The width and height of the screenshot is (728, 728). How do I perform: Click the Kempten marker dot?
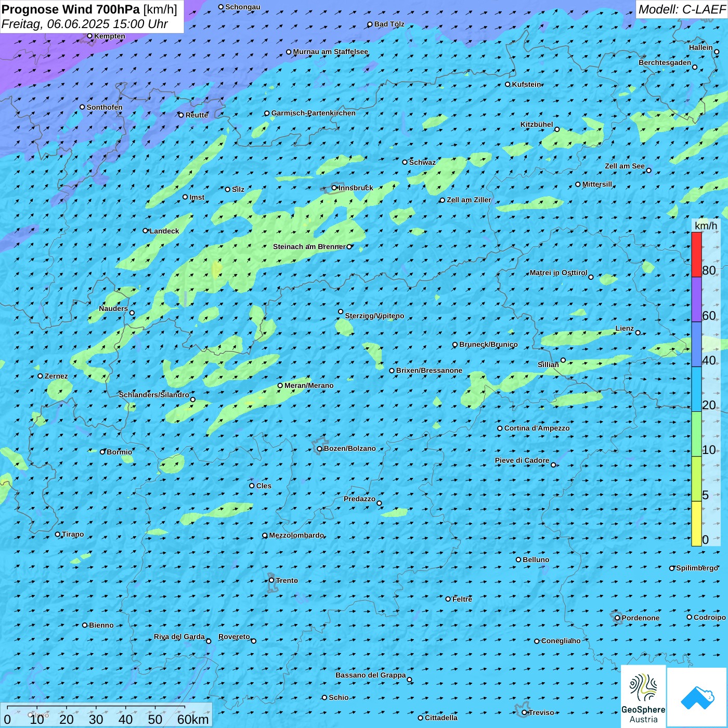[x=89, y=36]
